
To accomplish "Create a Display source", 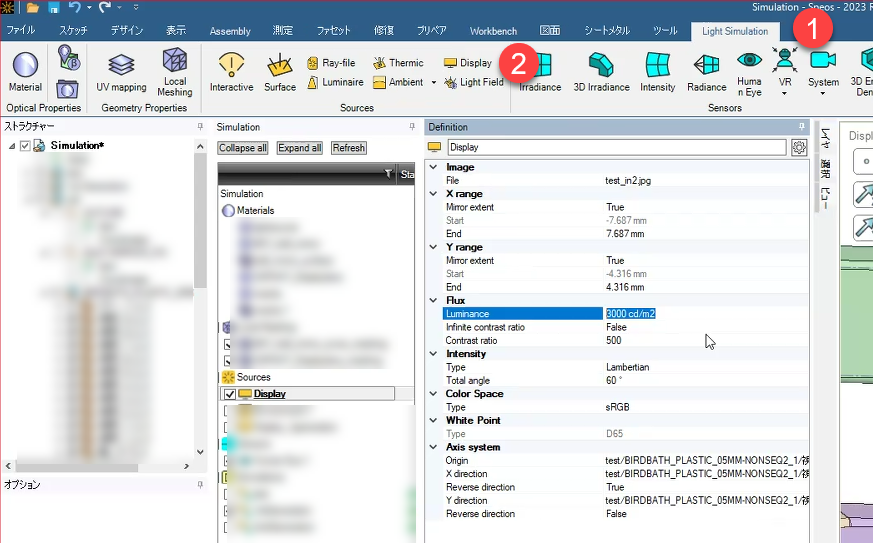I will click(x=468, y=63).
